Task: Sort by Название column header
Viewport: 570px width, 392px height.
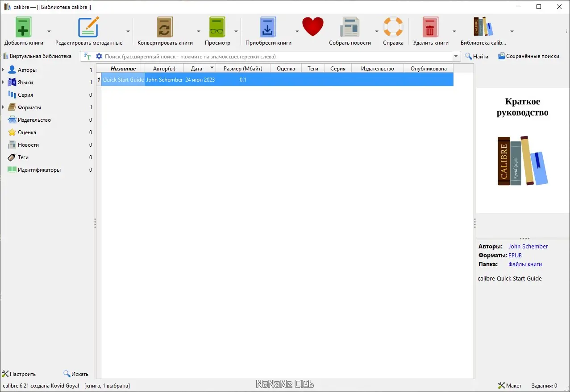Action: pyautogui.click(x=123, y=68)
